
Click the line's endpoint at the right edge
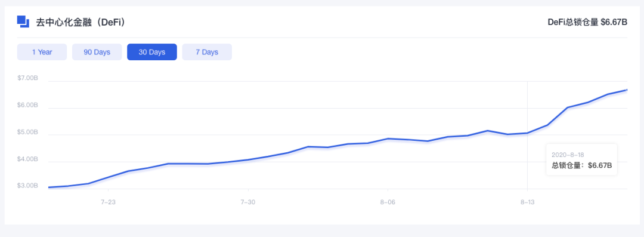[626, 90]
